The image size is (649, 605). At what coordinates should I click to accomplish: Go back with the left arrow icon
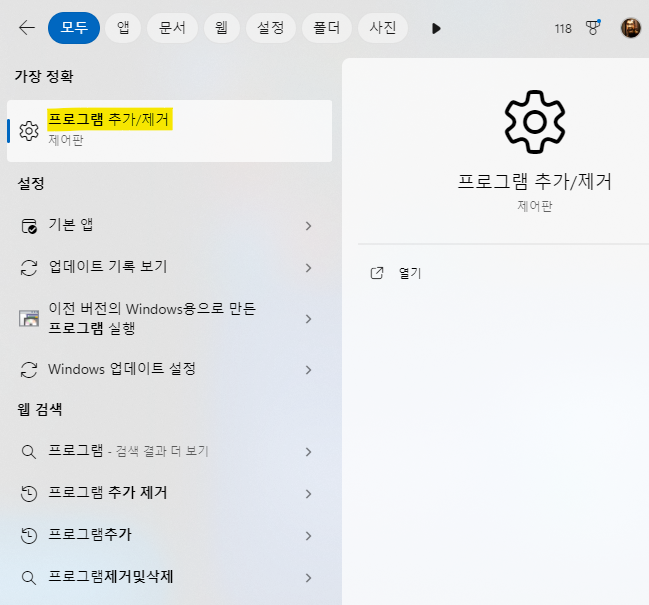pyautogui.click(x=27, y=28)
